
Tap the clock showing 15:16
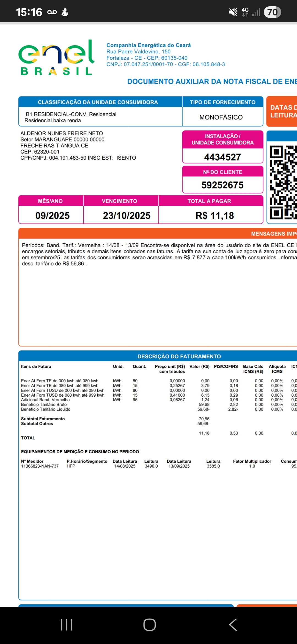point(29,12)
